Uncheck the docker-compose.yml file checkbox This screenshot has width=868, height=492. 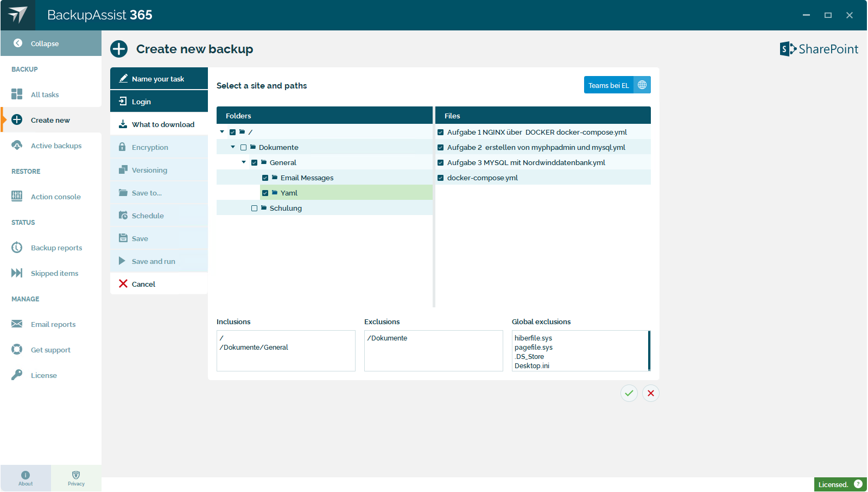click(441, 178)
